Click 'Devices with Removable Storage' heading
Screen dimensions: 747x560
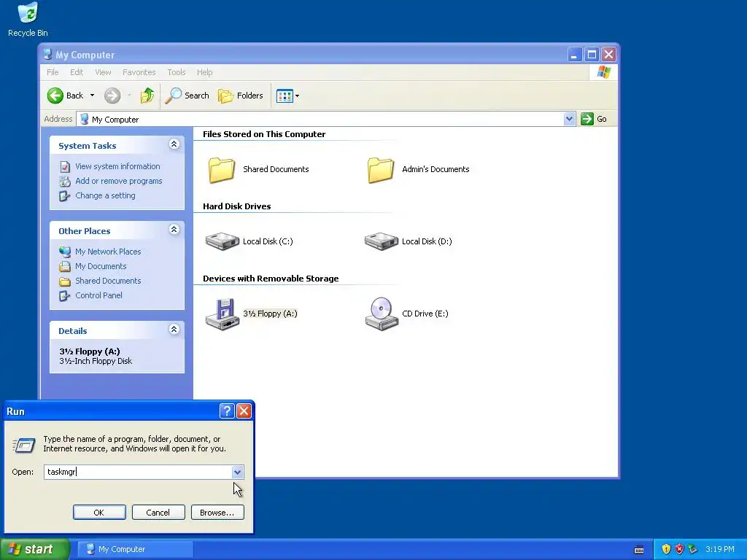click(x=271, y=279)
